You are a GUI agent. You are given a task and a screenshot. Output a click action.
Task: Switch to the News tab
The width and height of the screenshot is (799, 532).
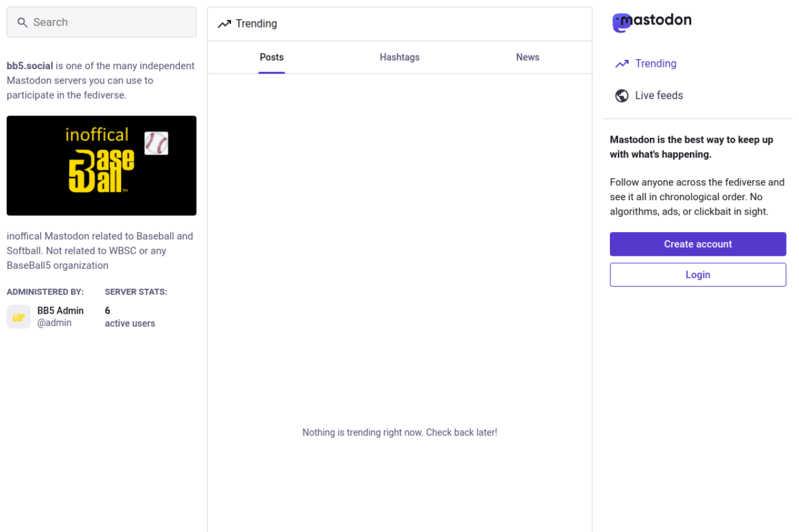point(527,57)
